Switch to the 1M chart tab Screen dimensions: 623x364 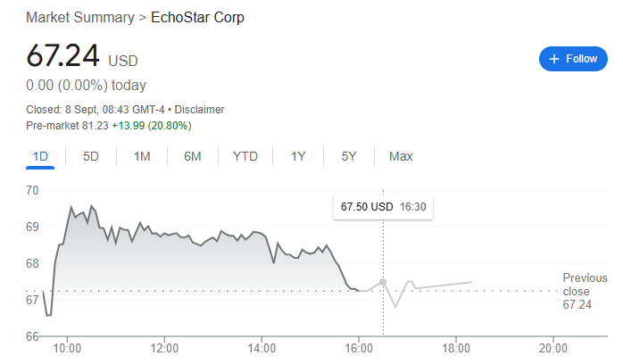(x=142, y=156)
